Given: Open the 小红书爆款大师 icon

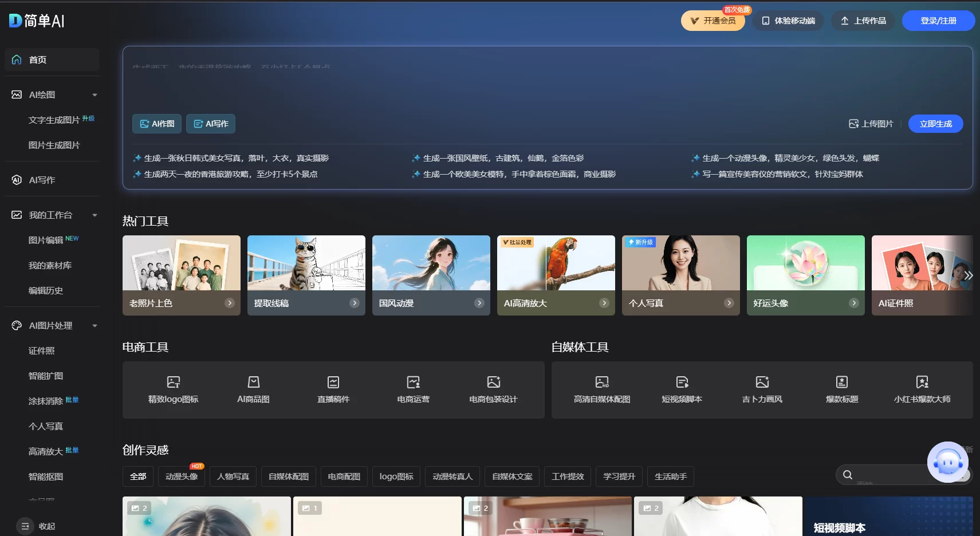Looking at the screenshot, I should pos(922,382).
